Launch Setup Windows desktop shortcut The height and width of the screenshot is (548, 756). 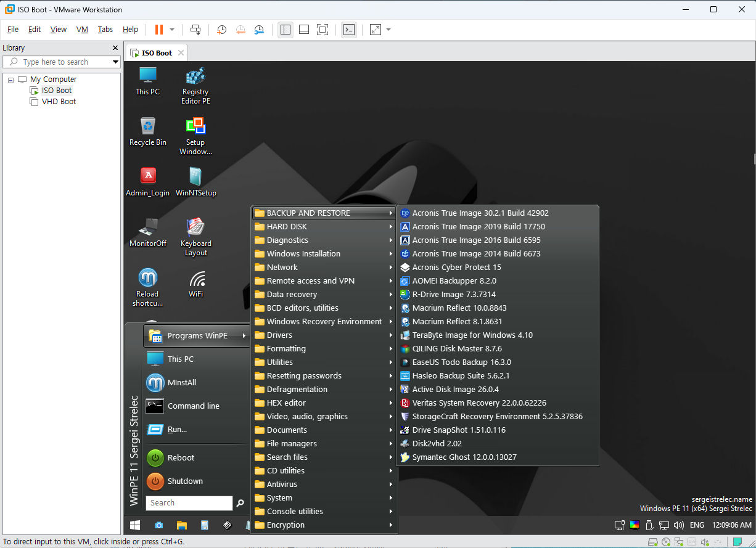click(195, 136)
